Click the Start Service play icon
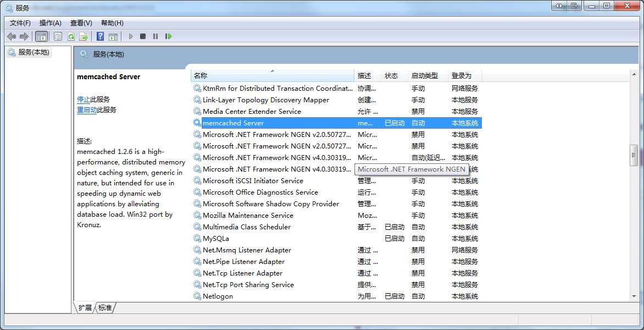Screen dimensions: 644x330 [131, 37]
